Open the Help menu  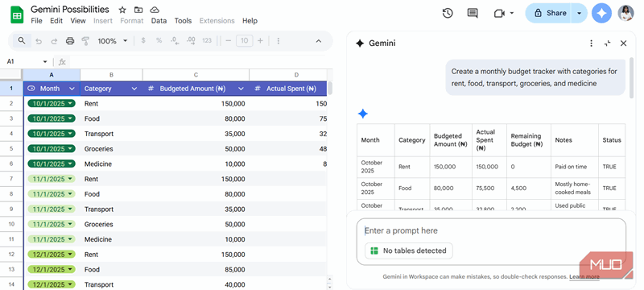(x=250, y=20)
